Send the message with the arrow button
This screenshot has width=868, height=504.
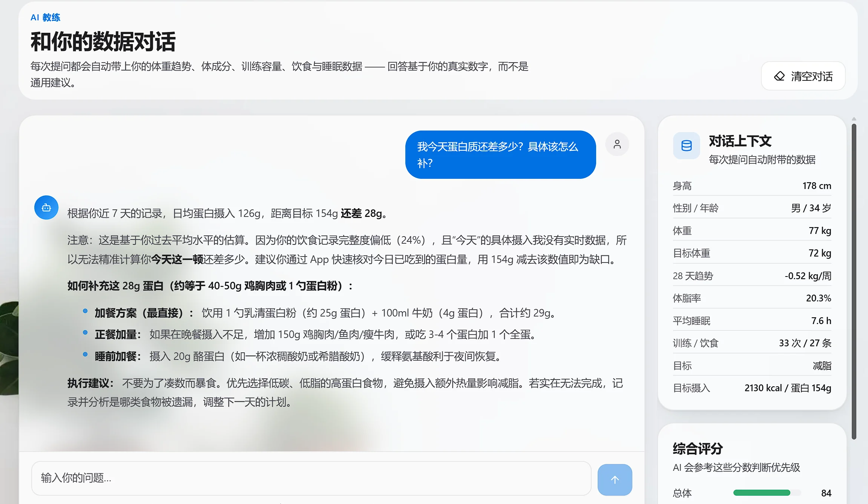615,479
